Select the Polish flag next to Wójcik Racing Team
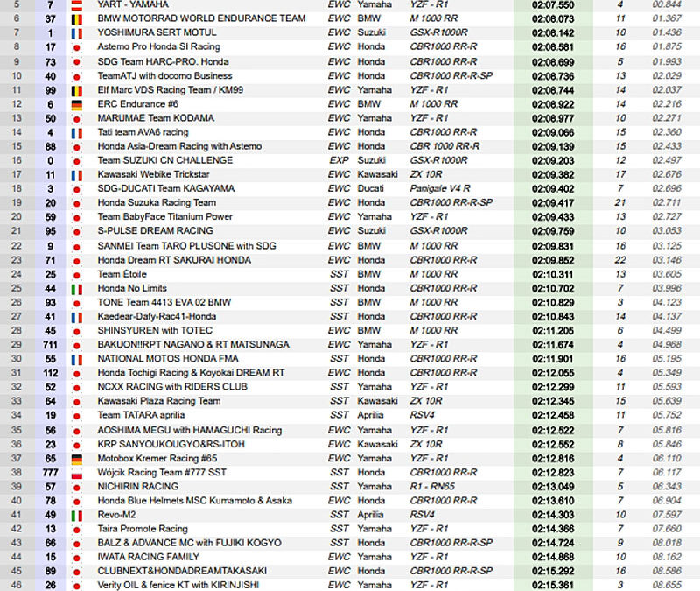700x591 pixels. tap(77, 474)
